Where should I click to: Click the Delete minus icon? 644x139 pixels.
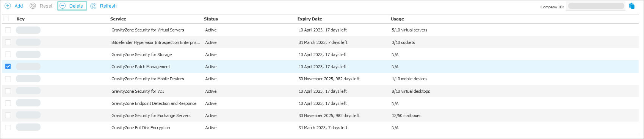point(63,6)
